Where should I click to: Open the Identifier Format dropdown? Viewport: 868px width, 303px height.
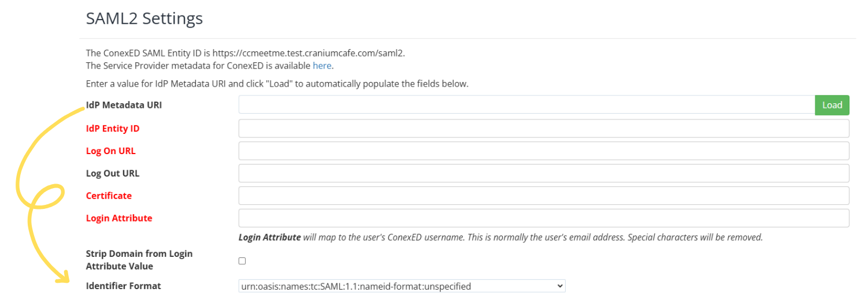click(402, 286)
